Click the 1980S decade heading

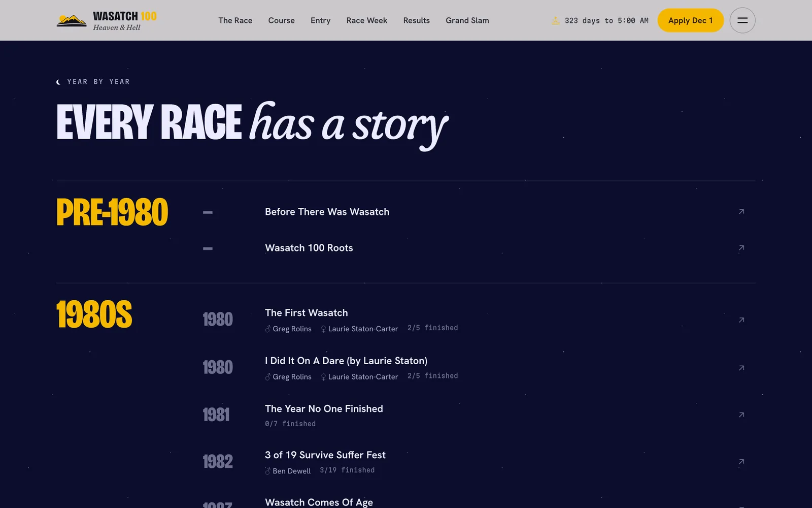[x=94, y=314]
